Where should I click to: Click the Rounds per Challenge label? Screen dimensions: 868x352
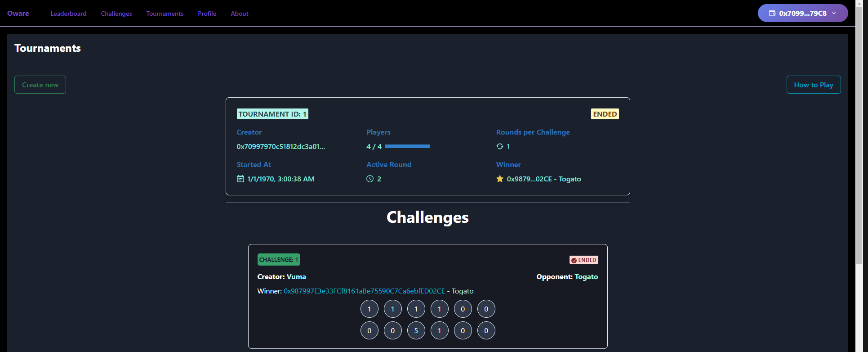click(x=533, y=132)
